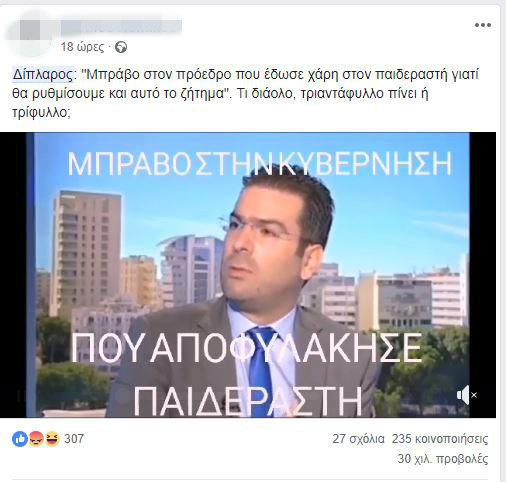Click the '30 χιλ. προβολές' view count
Image resolution: width=506 pixels, height=482 pixels.
pos(443,459)
